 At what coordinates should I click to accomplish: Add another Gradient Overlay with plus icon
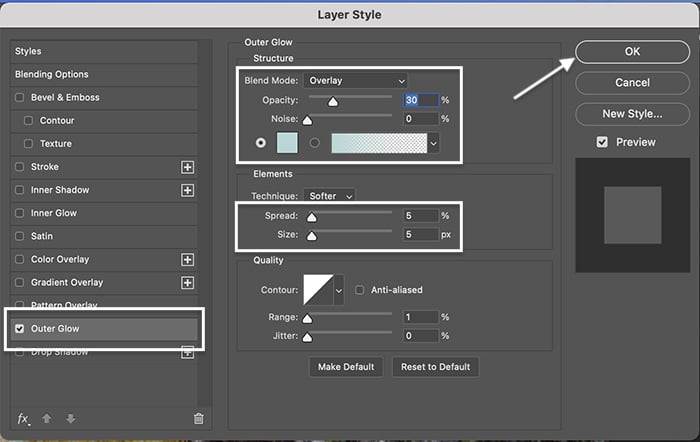click(x=188, y=283)
